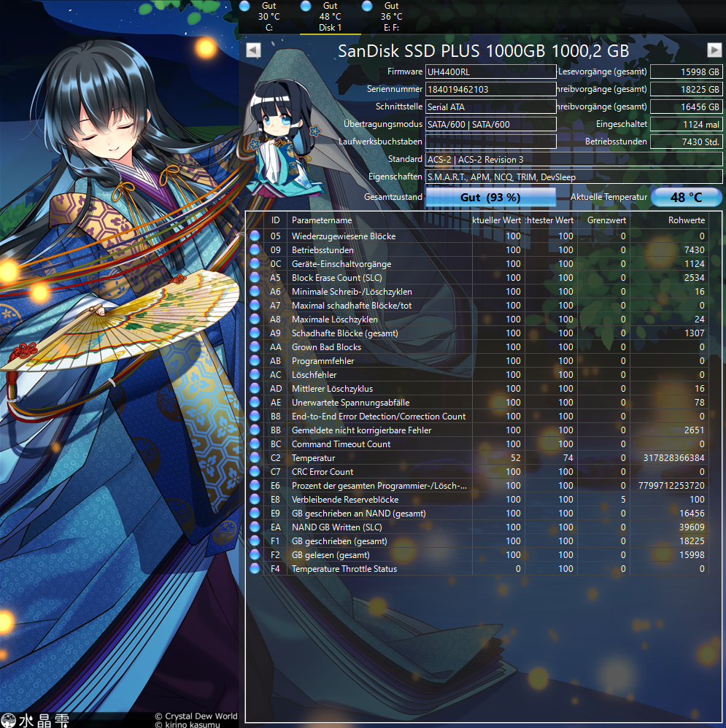The height and width of the screenshot is (728, 726).
Task: Click the status orb for ID C2 Temperatur
Action: (255, 458)
